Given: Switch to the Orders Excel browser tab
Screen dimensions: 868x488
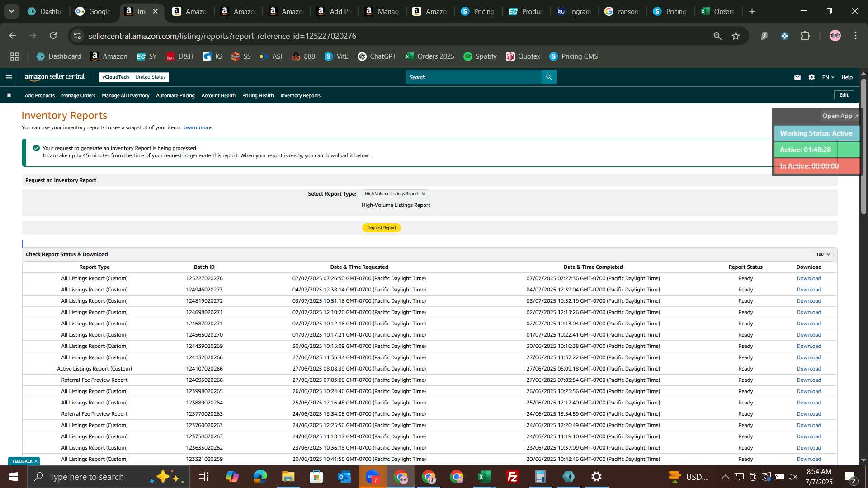Looking at the screenshot, I should click(x=718, y=11).
